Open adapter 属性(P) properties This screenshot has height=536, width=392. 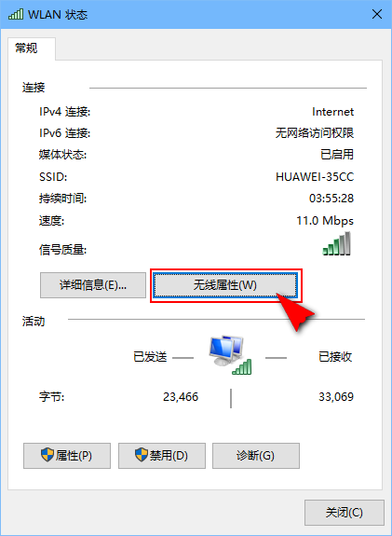(x=67, y=456)
